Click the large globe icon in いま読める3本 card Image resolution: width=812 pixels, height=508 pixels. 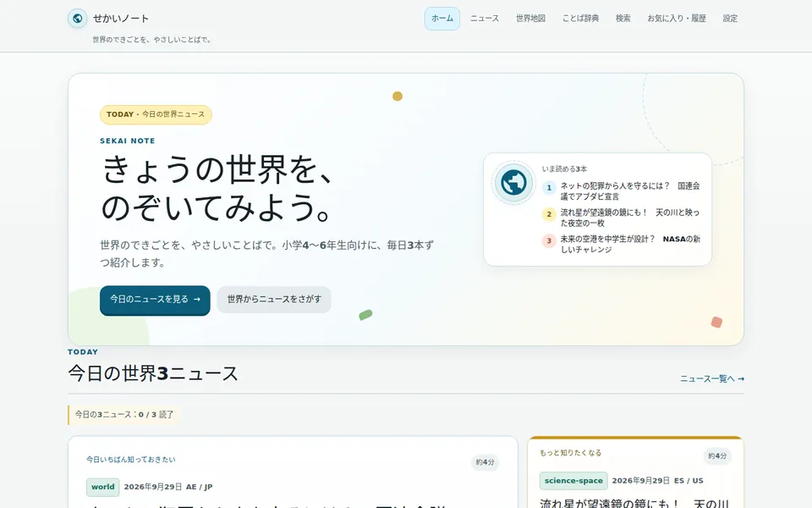(x=513, y=183)
